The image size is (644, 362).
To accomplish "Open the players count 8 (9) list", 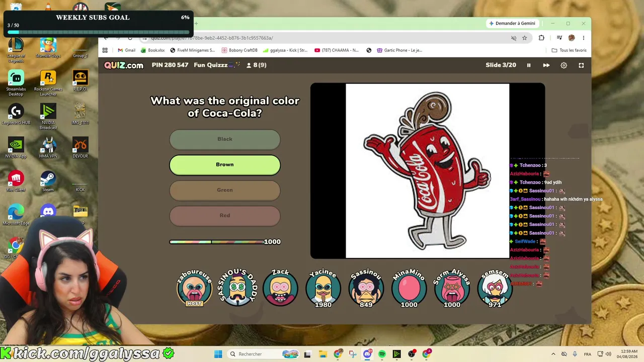I will (x=256, y=65).
